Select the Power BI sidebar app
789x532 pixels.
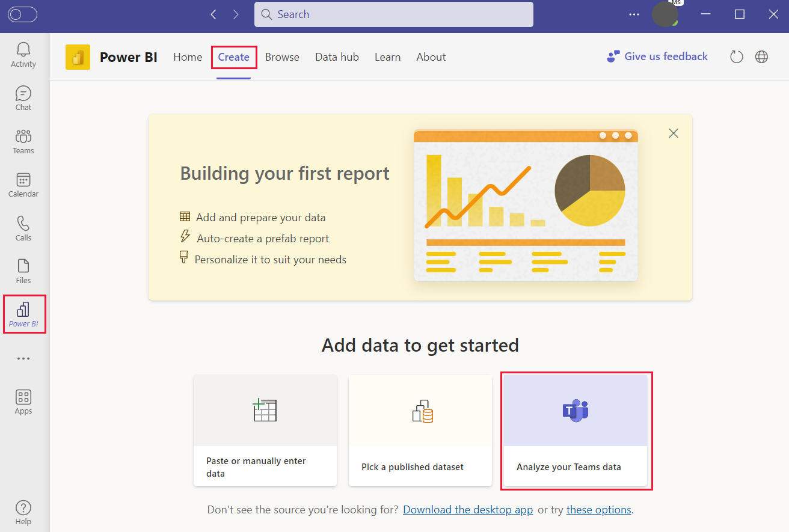point(23,314)
